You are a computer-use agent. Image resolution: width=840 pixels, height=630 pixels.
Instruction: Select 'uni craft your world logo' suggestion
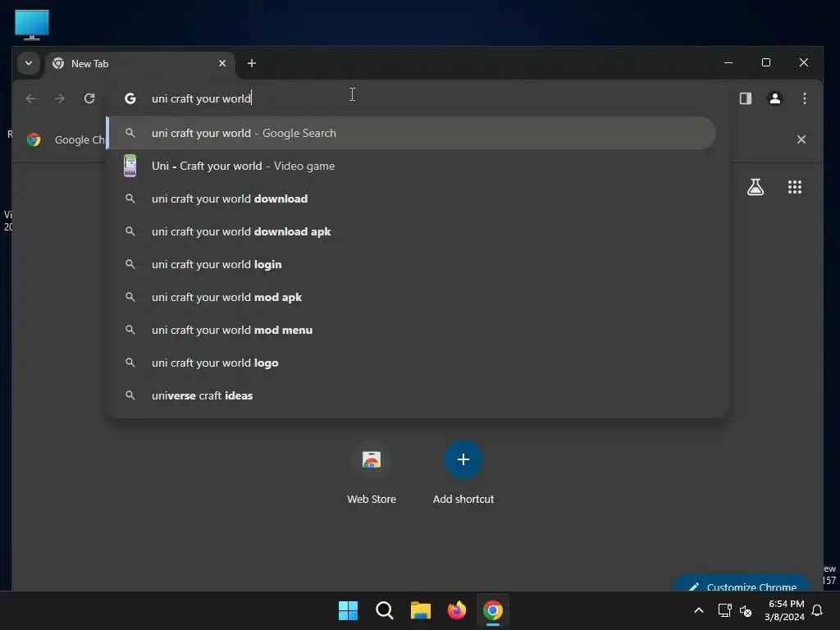pyautogui.click(x=412, y=363)
